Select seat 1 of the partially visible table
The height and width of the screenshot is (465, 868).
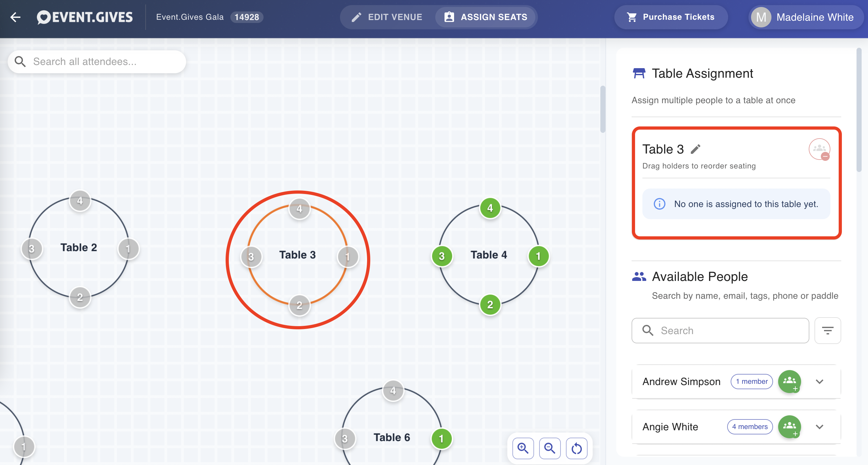pyautogui.click(x=24, y=447)
